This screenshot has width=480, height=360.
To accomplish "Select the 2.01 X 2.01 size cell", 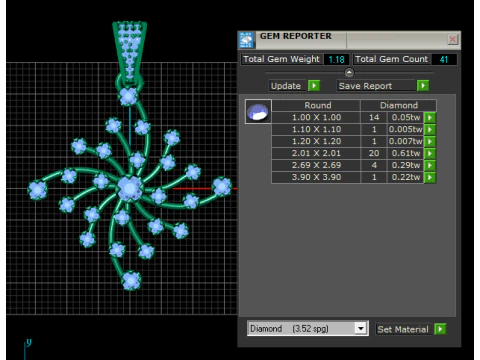I will click(316, 153).
